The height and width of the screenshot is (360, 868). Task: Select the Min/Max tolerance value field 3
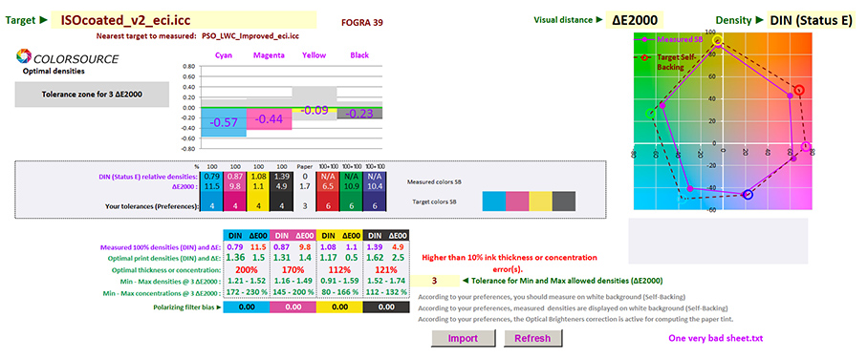point(435,281)
